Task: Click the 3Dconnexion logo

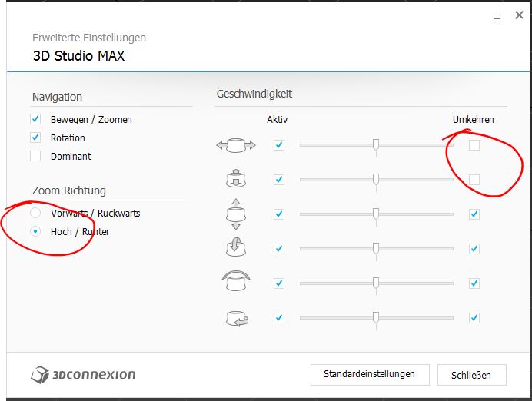Action: [x=83, y=375]
